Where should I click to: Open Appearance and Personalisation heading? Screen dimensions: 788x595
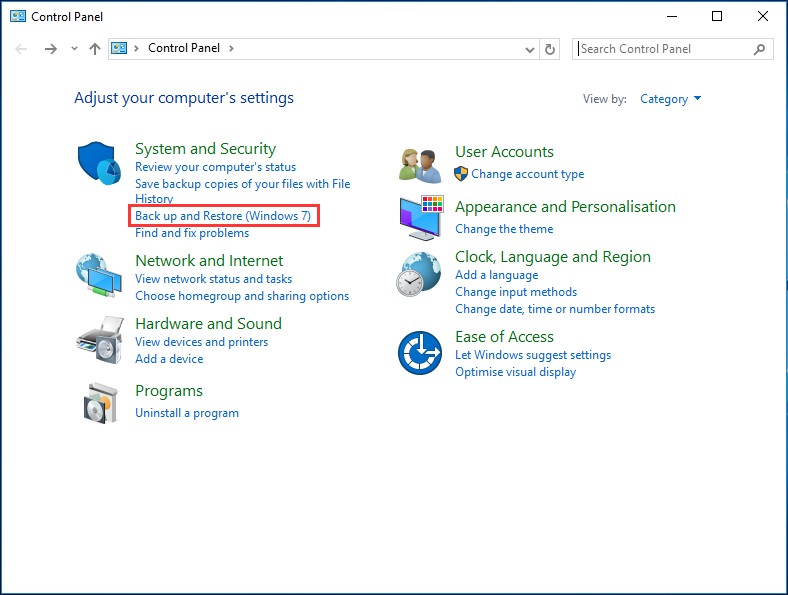pos(565,207)
